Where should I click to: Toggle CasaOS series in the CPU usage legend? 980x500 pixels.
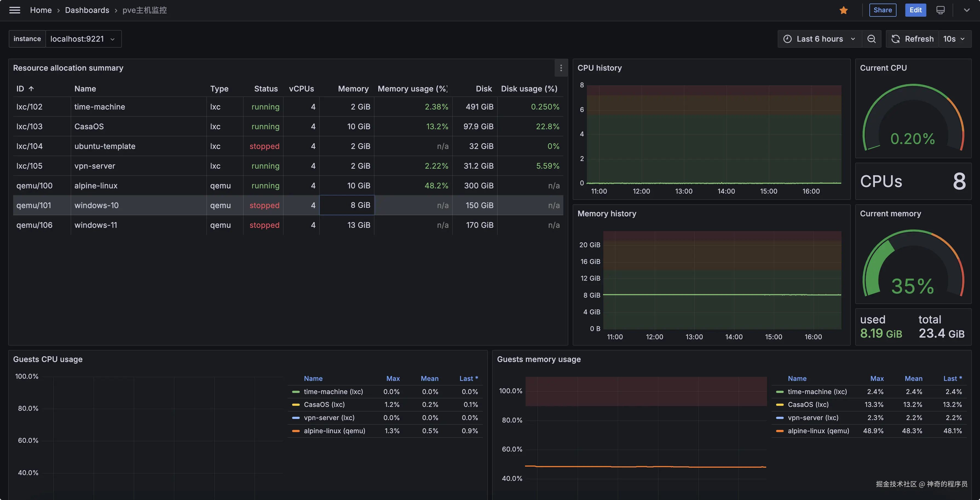[324, 404]
